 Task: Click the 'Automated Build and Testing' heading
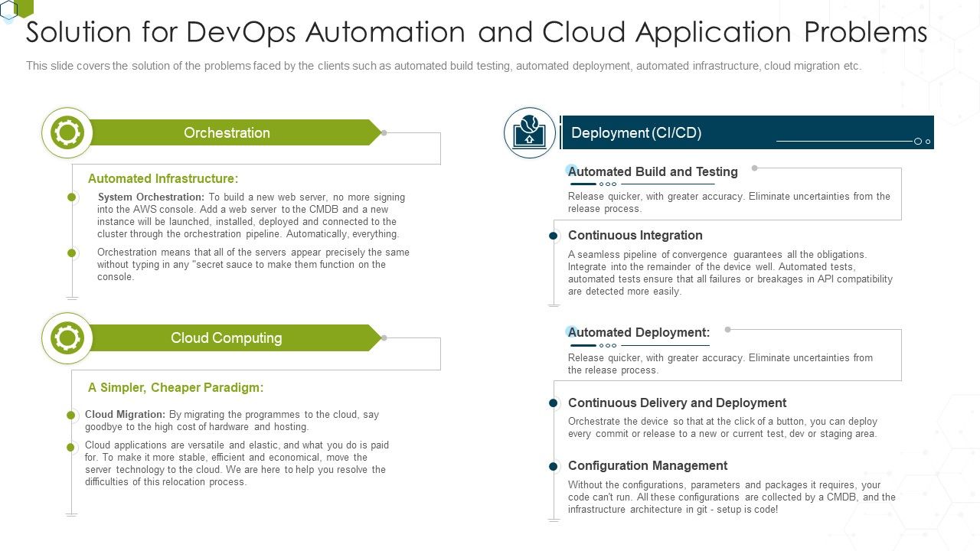[653, 171]
